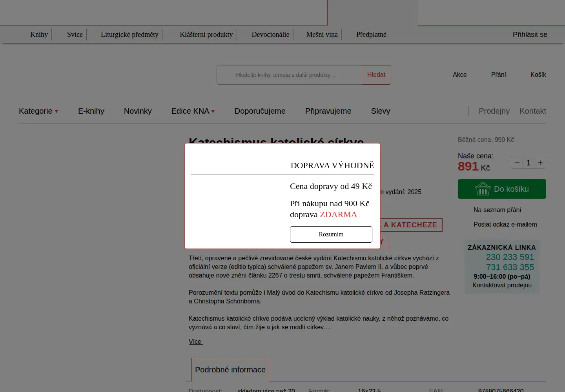Expand description with Více link
Screen dimensions: 565x392
click(195, 341)
